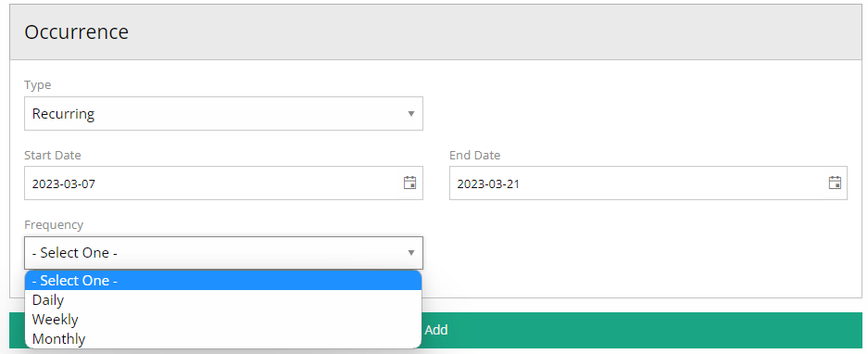Open the Start Date calendar picker icon
The image size is (868, 354).
click(409, 183)
